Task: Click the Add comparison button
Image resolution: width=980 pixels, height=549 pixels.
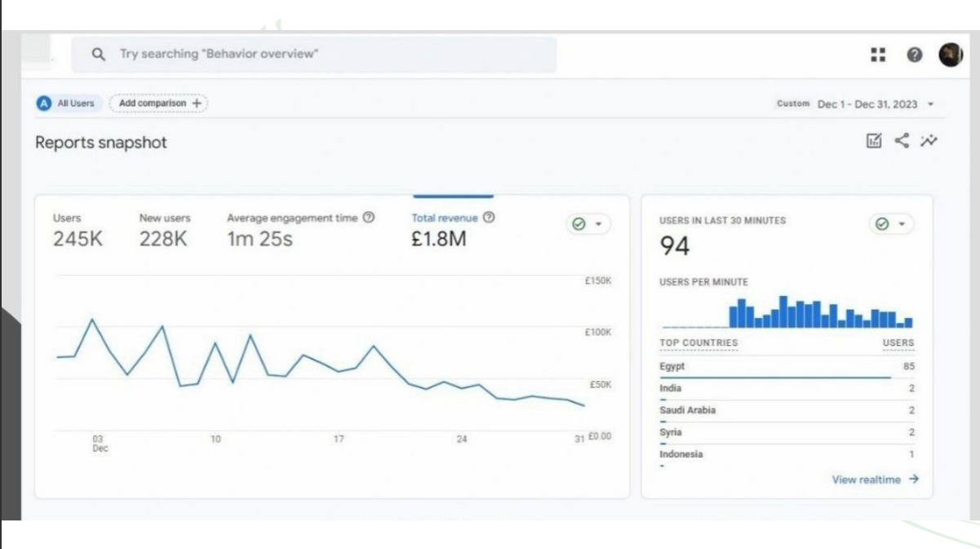Action: tap(159, 104)
